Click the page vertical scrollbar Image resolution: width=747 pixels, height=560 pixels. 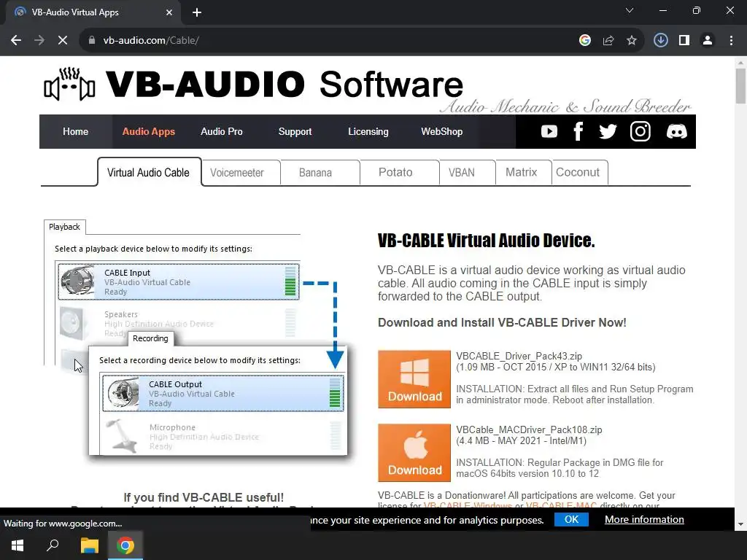click(x=740, y=86)
